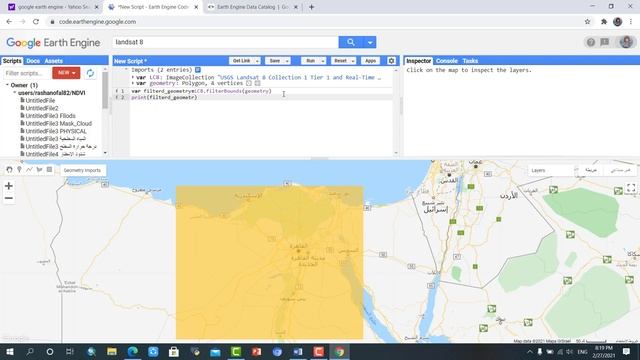
Task: Click the blue search magnifier button
Action: click(x=351, y=42)
